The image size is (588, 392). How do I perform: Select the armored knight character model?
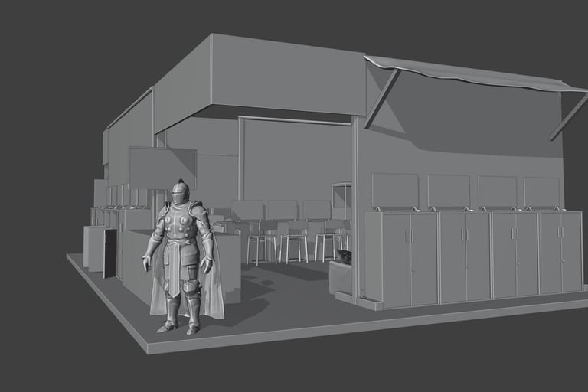tap(183, 259)
